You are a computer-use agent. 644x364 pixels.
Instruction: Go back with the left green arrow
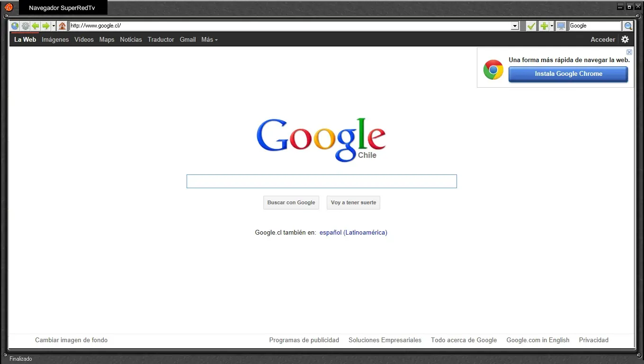pos(36,26)
